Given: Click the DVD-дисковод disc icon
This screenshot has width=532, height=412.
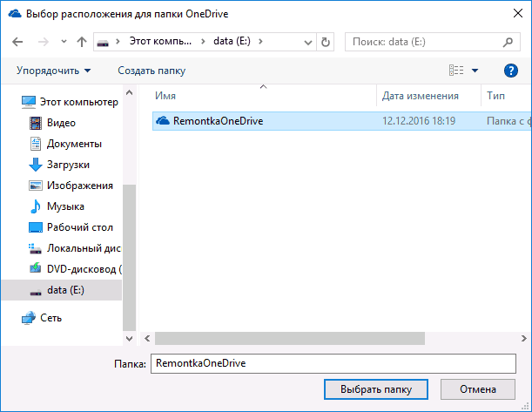Looking at the screenshot, I should click(36, 267).
